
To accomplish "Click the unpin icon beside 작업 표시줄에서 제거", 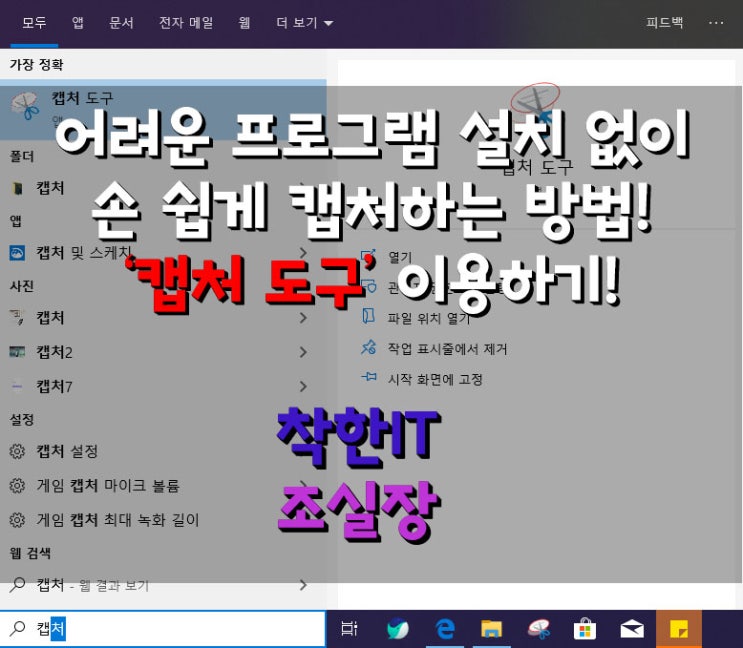I will [369, 348].
